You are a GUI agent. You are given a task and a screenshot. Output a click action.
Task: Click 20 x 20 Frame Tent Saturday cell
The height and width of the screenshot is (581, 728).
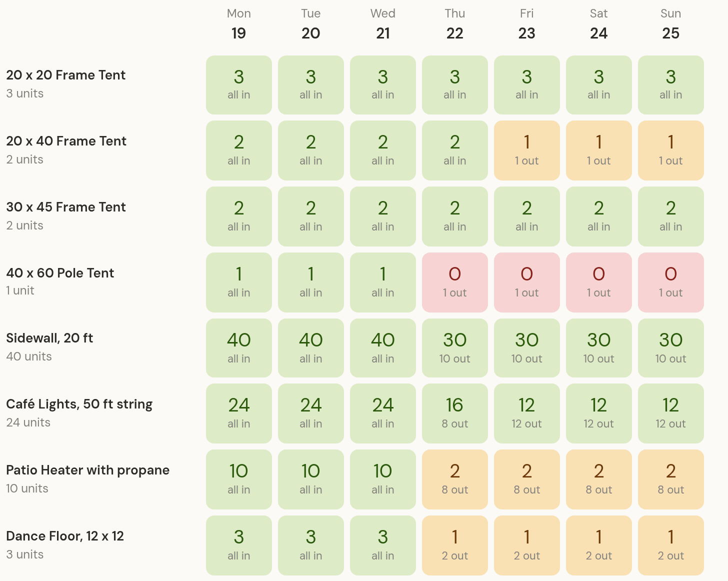(599, 85)
